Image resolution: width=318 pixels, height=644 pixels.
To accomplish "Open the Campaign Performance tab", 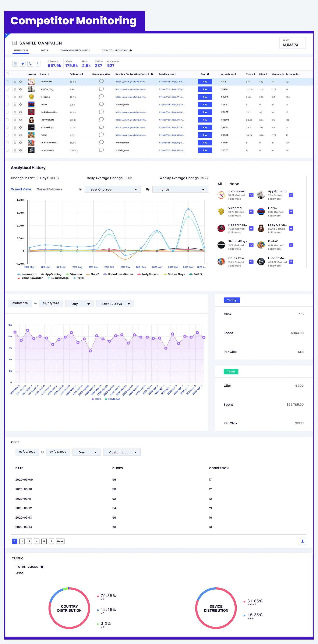I will [75, 50].
